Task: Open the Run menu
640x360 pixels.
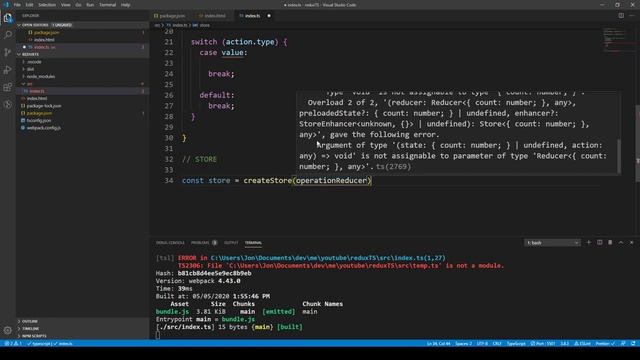Action: pyautogui.click(x=90, y=5)
